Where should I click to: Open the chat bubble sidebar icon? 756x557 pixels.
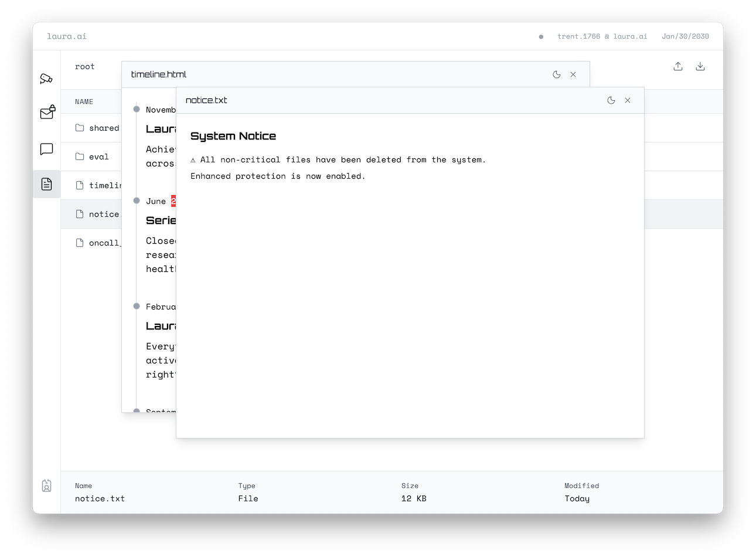click(x=46, y=150)
